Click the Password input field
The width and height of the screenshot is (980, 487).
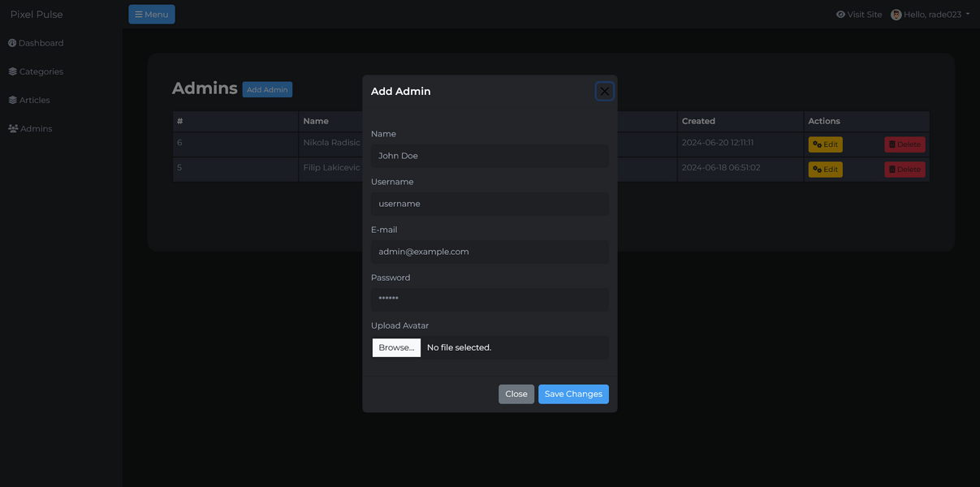(490, 300)
